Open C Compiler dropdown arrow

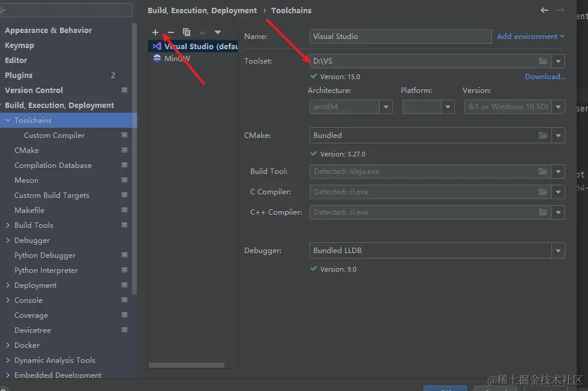click(x=558, y=191)
